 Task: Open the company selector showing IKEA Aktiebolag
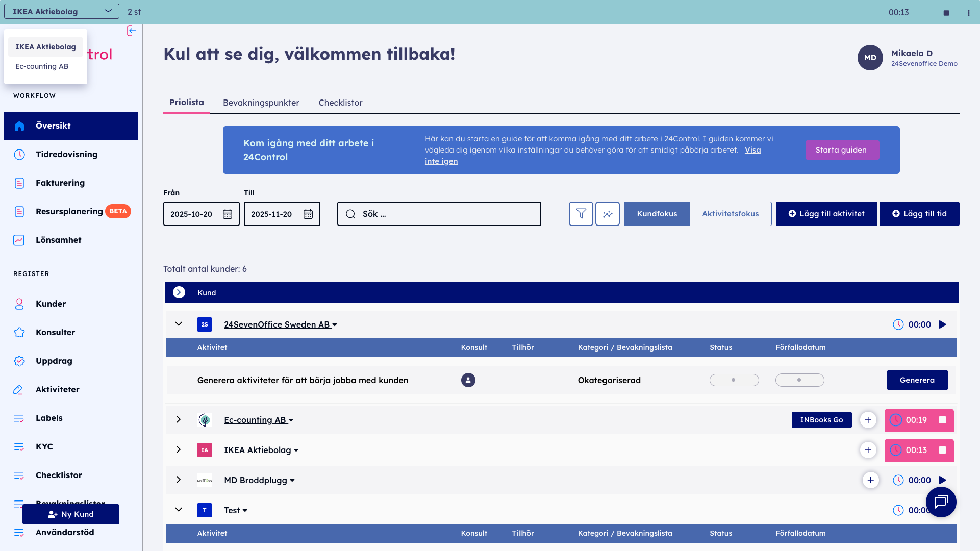pos(61,11)
